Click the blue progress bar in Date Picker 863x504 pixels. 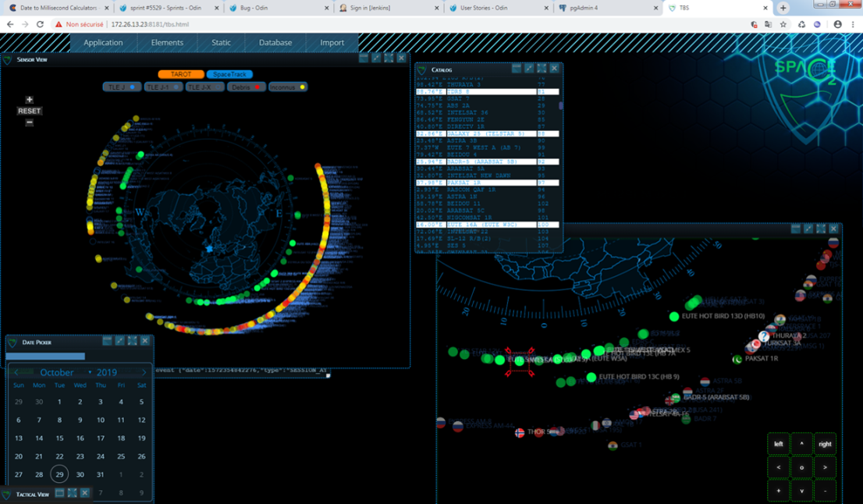47,357
